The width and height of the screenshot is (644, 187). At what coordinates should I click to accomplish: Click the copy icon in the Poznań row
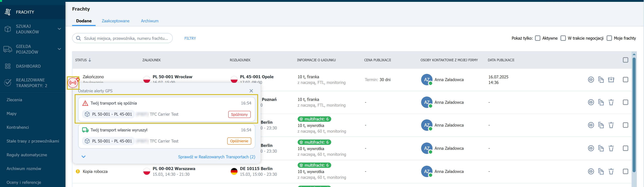[x=601, y=102]
